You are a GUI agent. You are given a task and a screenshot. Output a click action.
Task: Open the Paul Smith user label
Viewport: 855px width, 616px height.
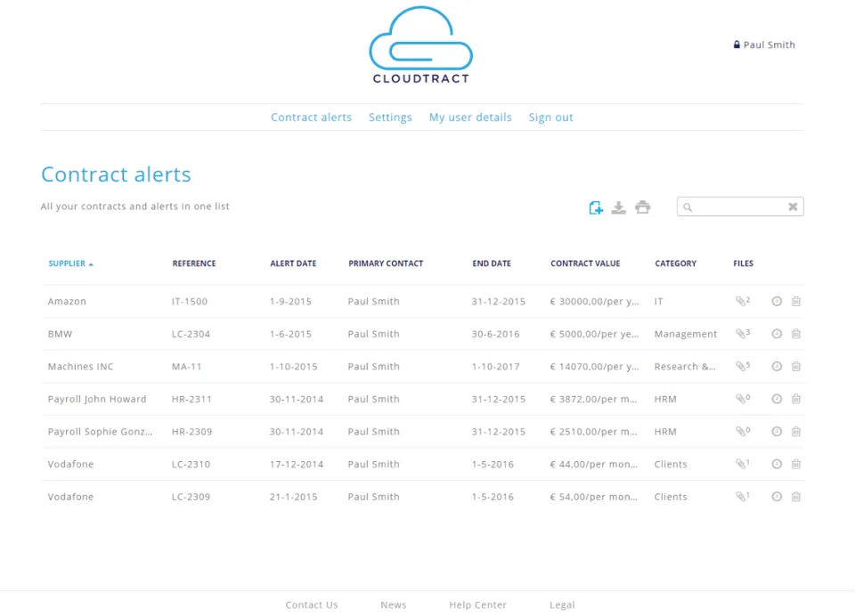pos(764,45)
